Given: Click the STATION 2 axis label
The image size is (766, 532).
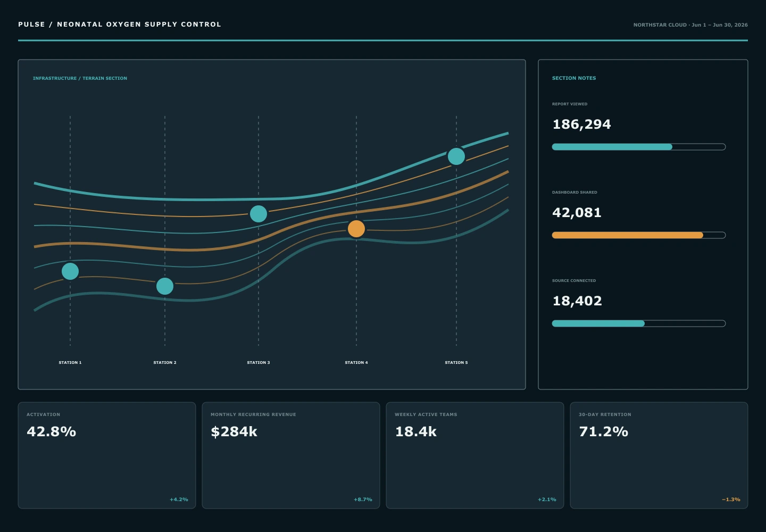Looking at the screenshot, I should click(165, 363).
